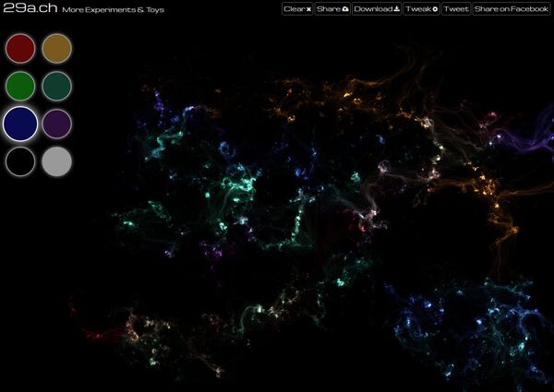Select the teal color swatch
The height and width of the screenshot is (392, 554).
pyautogui.click(x=56, y=86)
